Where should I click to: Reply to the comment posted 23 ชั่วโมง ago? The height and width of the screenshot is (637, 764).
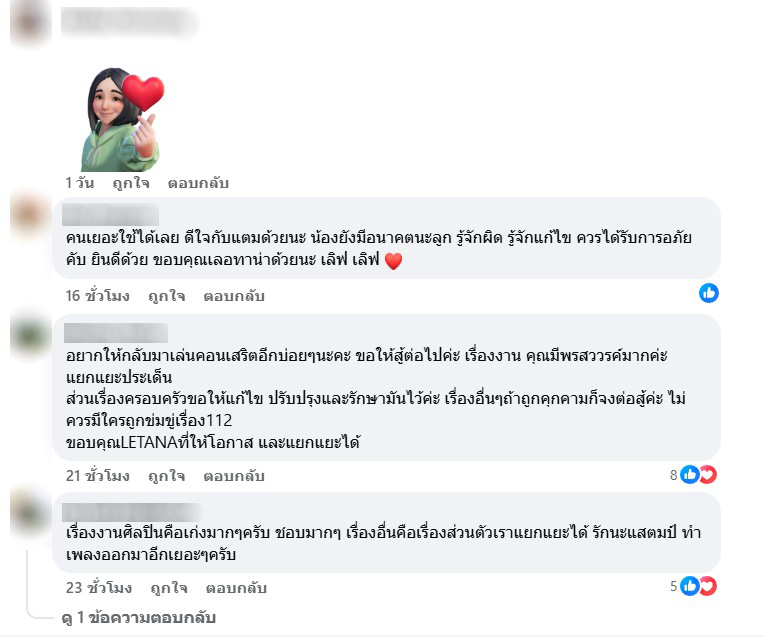coord(236,588)
